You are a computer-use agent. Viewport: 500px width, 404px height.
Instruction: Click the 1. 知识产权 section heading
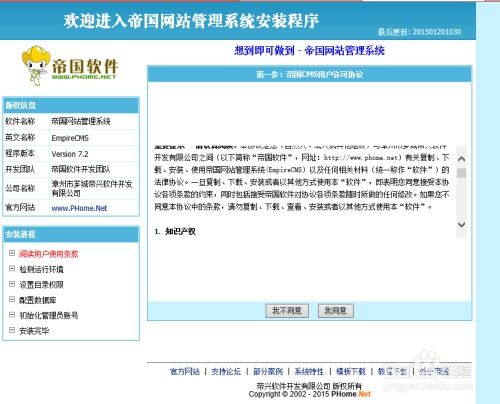pos(175,231)
